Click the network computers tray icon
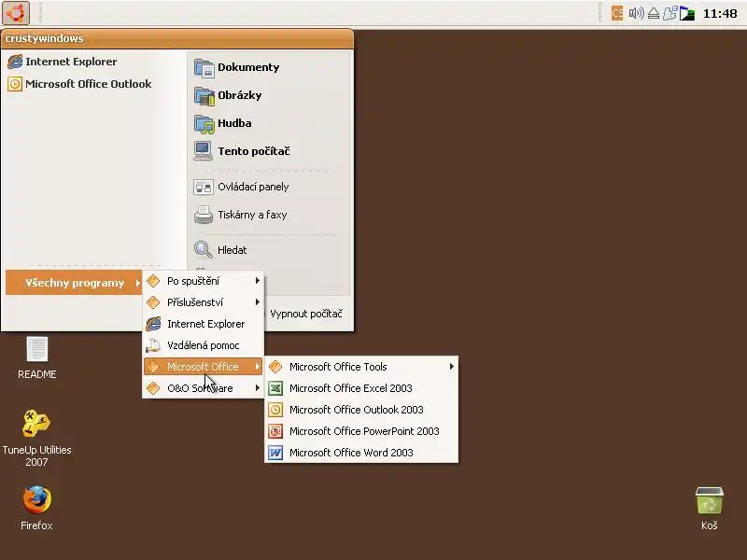Screen dimensions: 747x560 669,13
